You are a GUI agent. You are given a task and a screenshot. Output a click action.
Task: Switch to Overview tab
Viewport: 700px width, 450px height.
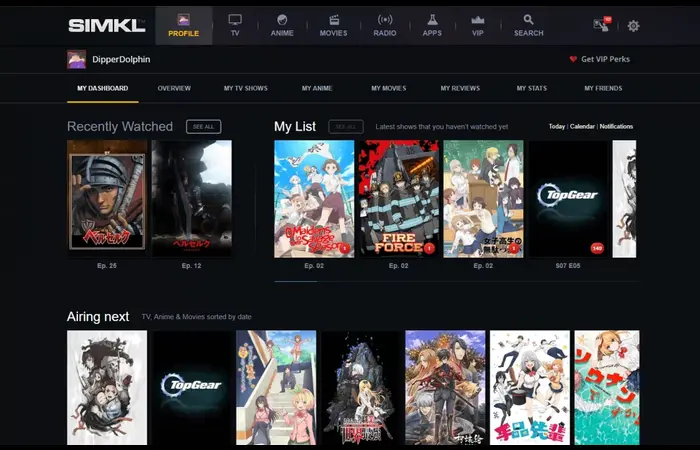pyautogui.click(x=174, y=88)
